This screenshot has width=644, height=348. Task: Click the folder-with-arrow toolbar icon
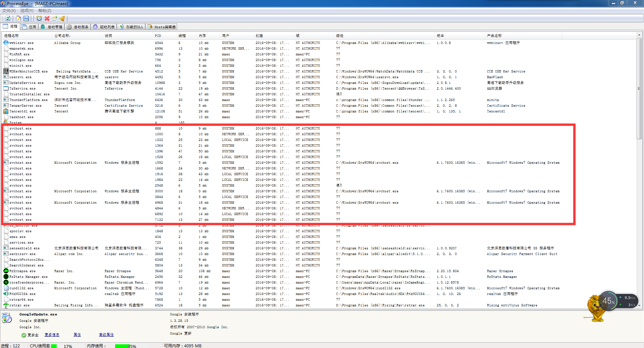pos(54,18)
